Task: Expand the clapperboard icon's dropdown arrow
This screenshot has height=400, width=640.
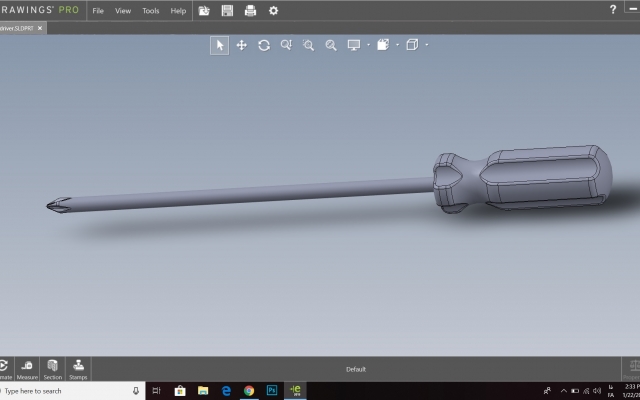Action: pos(397,45)
